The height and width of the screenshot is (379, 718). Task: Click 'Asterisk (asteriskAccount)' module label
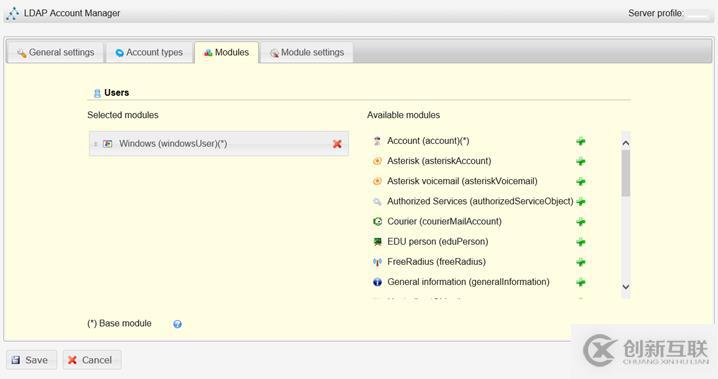(x=439, y=161)
